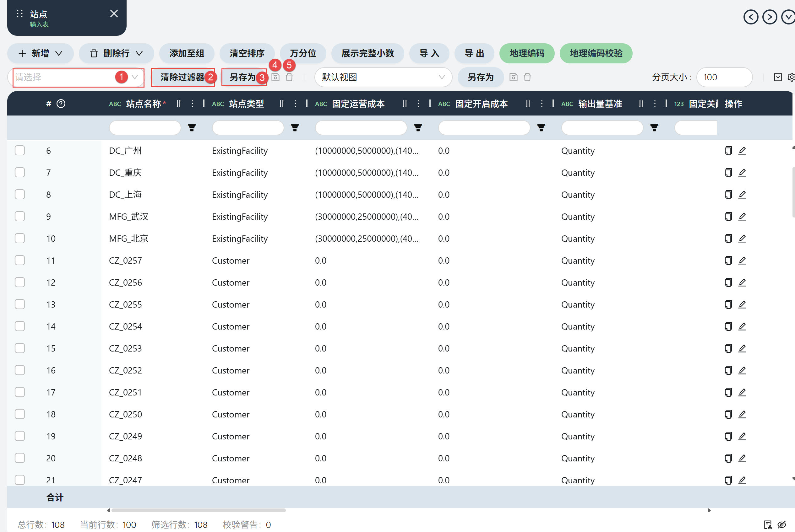Check the checkbox for row 8 DC_上海
The height and width of the screenshot is (532, 795).
(x=20, y=194)
